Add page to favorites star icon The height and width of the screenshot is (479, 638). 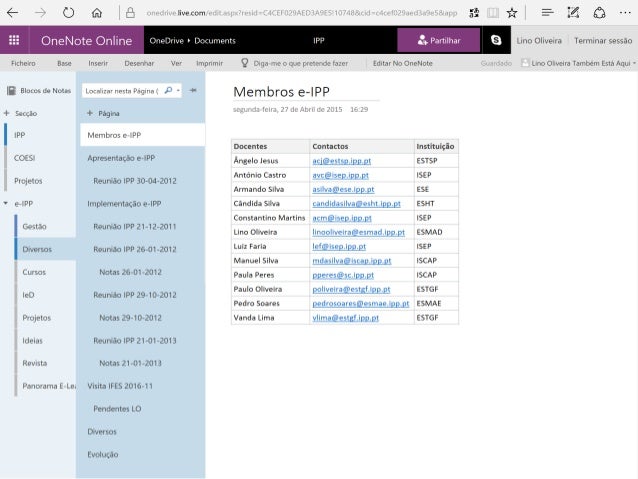coord(511,13)
